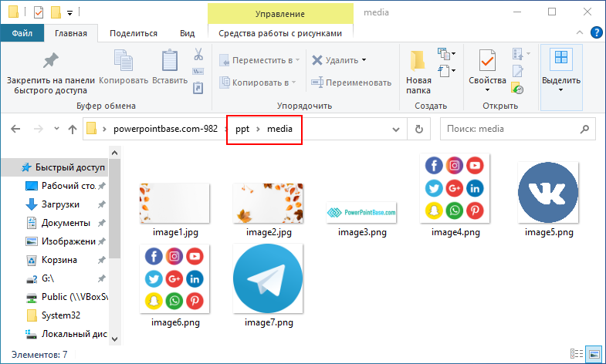Select the image7.png Telegram logo thumbnail
606x364 pixels.
point(268,278)
